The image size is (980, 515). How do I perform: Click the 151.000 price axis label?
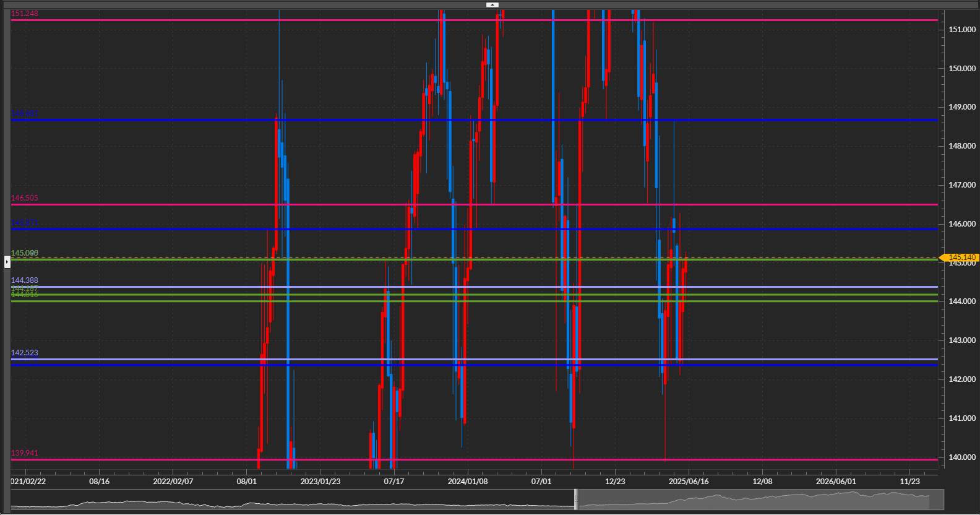962,30
